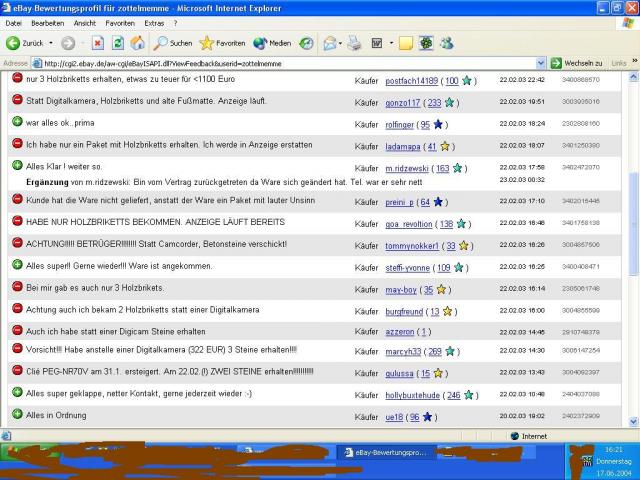Image resolution: width=640 pixels, height=480 pixels.
Task: Click turquoise star next to postfach14189 score
Action: pyautogui.click(x=466, y=80)
